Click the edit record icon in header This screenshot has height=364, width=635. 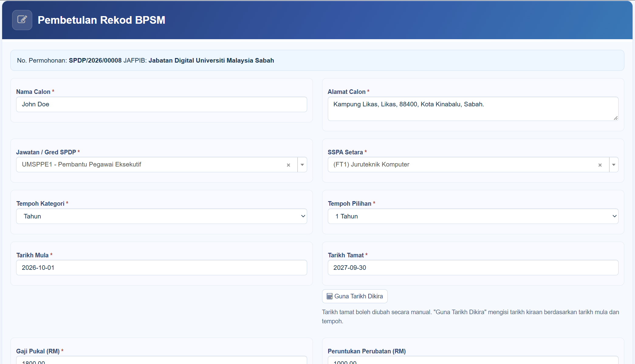coord(22,20)
